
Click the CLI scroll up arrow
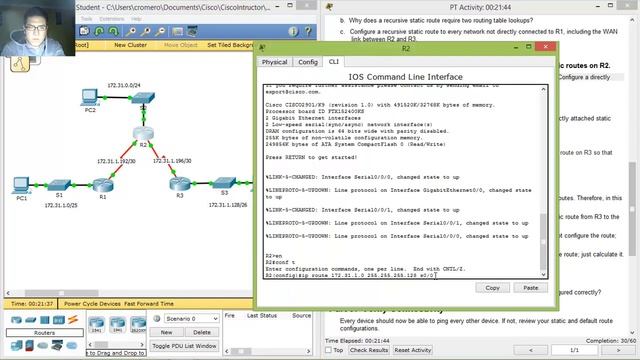[x=543, y=89]
